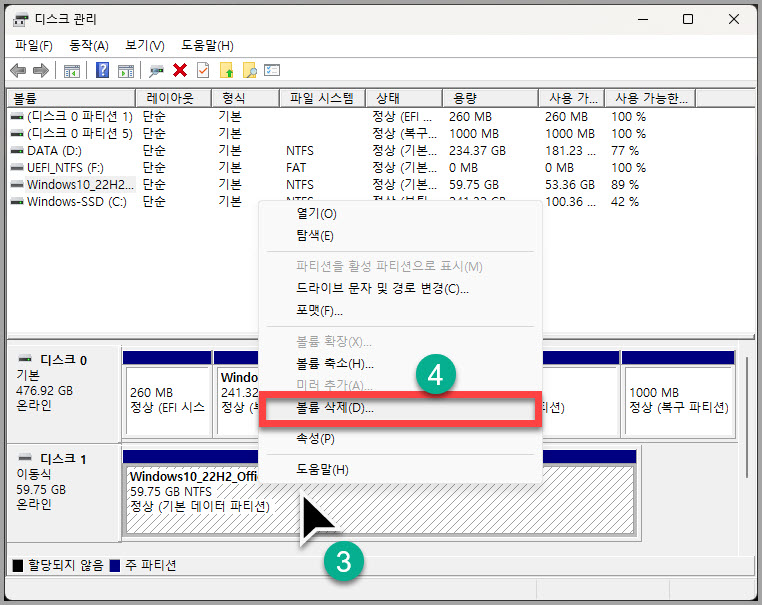
Task: Close the Disk Management window
Action: (x=734, y=19)
